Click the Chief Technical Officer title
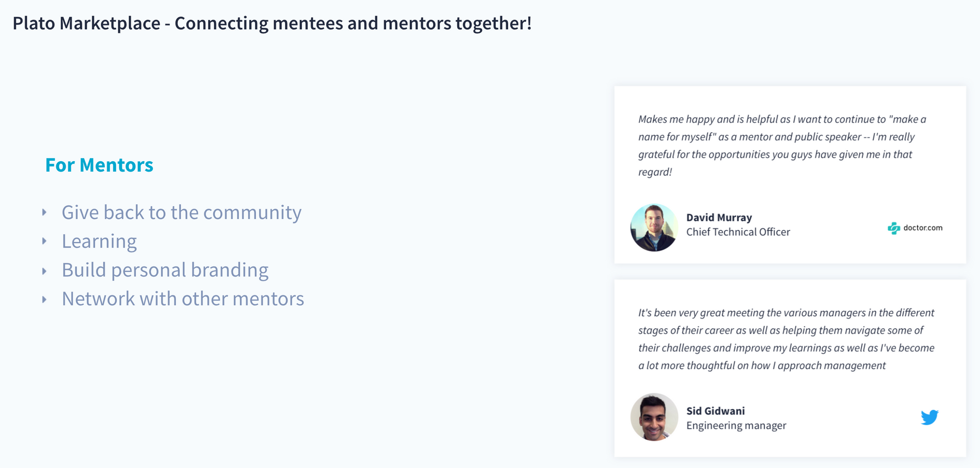Viewport: 980px width, 468px height. click(738, 232)
